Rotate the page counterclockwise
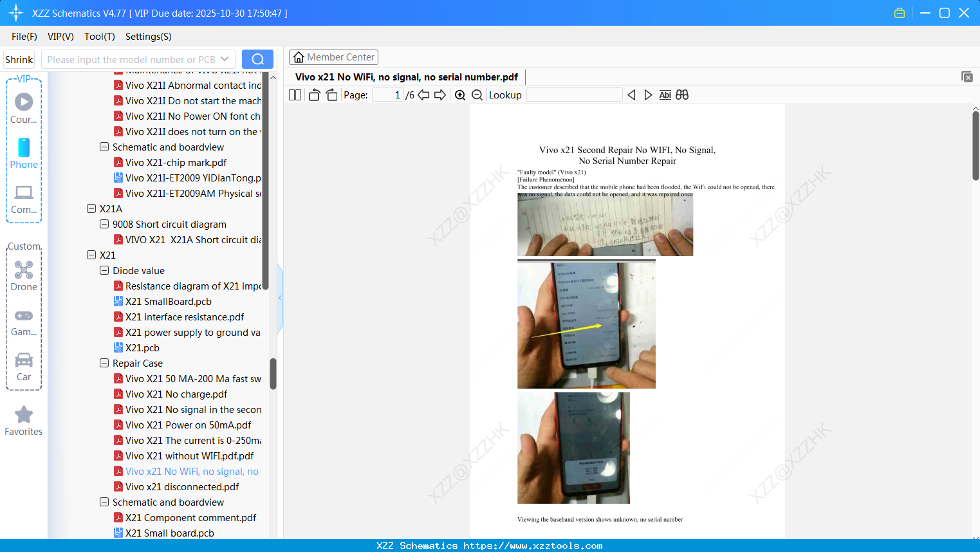Screen dimensions: 980x552 [314, 95]
